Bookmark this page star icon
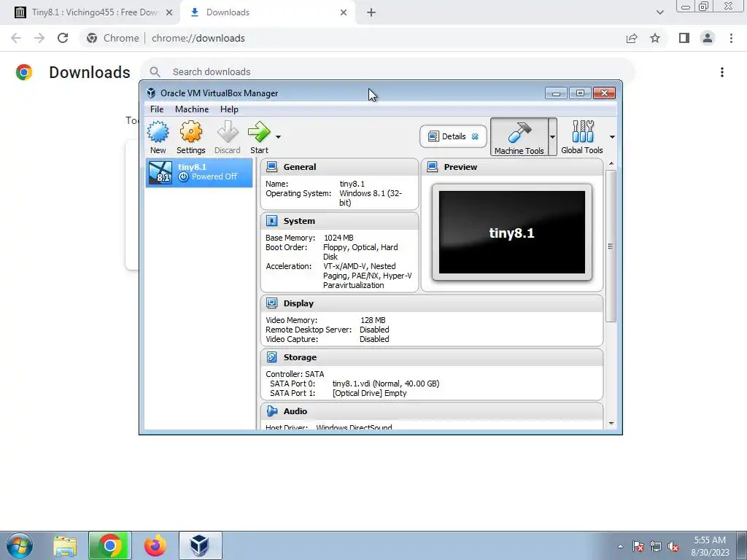 [x=655, y=38]
